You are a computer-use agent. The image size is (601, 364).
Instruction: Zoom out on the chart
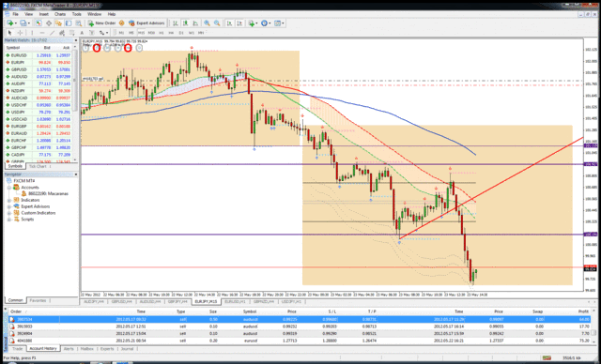(x=217, y=23)
